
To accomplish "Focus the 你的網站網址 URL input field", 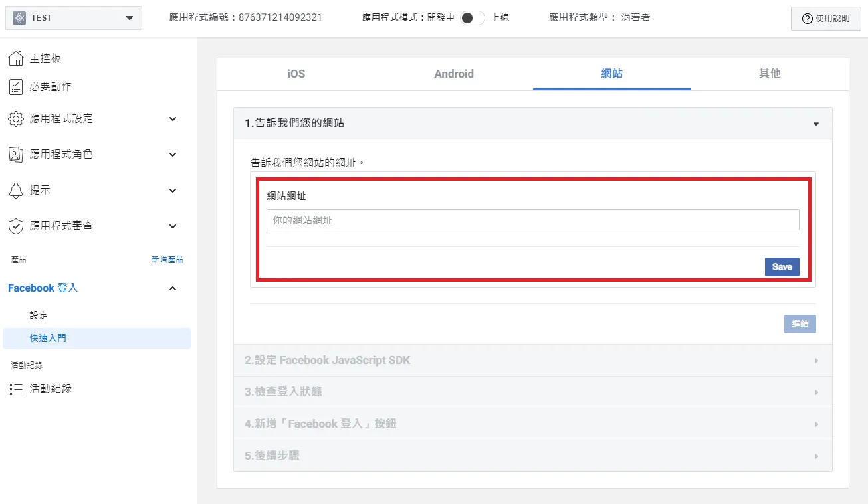I will point(533,220).
